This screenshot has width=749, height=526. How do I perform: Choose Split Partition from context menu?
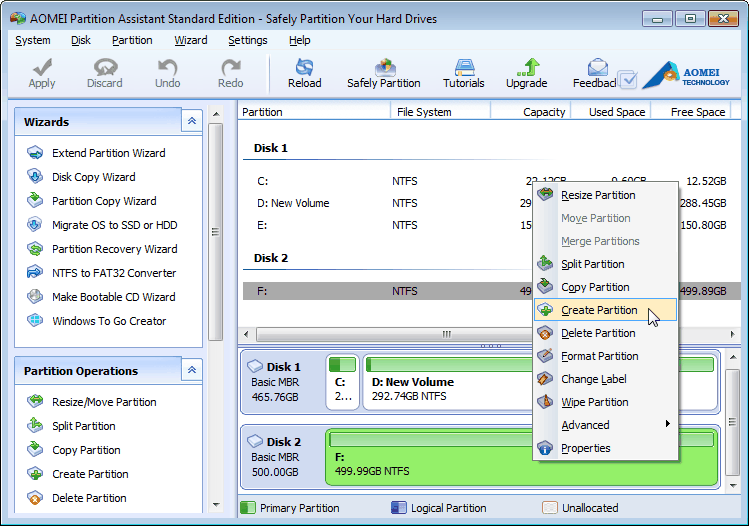click(605, 264)
